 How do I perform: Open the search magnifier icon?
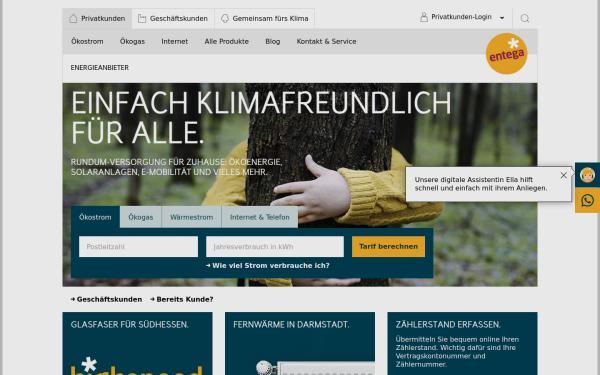pyautogui.click(x=525, y=18)
